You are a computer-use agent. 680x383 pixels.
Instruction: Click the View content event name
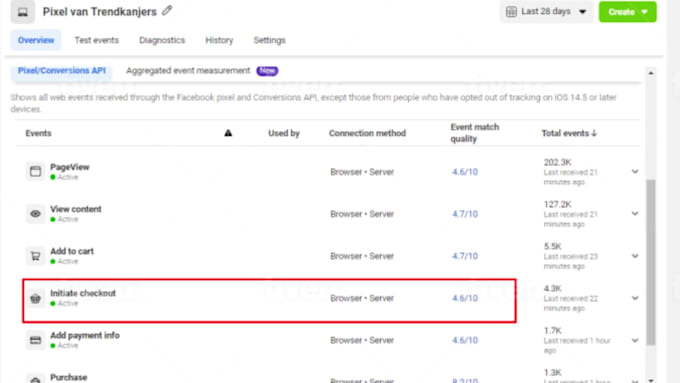[76, 209]
